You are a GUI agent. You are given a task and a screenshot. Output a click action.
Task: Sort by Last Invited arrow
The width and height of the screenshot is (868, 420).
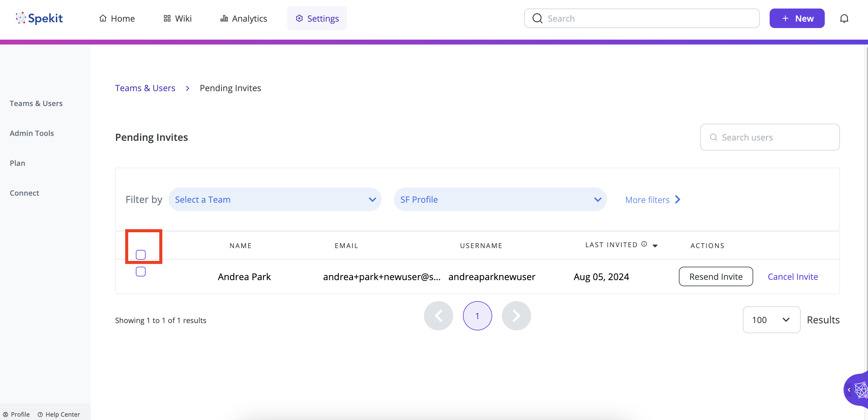click(x=655, y=246)
